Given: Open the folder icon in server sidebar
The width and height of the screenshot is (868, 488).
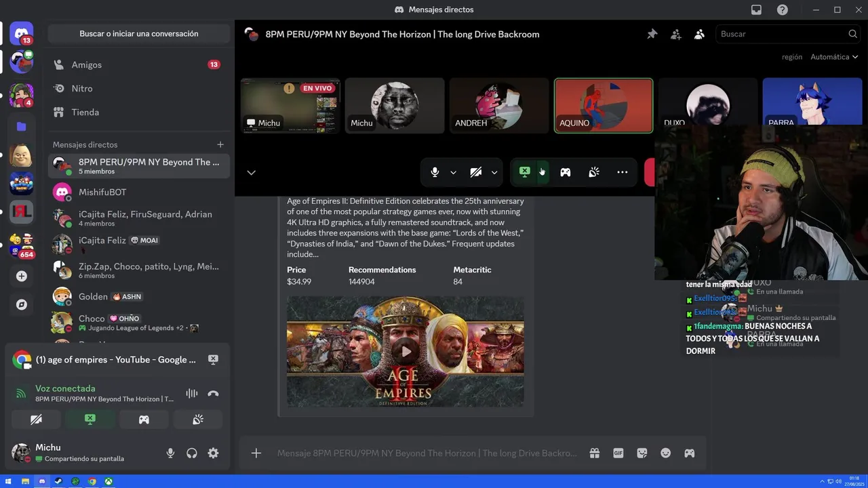Looking at the screenshot, I should [x=21, y=126].
